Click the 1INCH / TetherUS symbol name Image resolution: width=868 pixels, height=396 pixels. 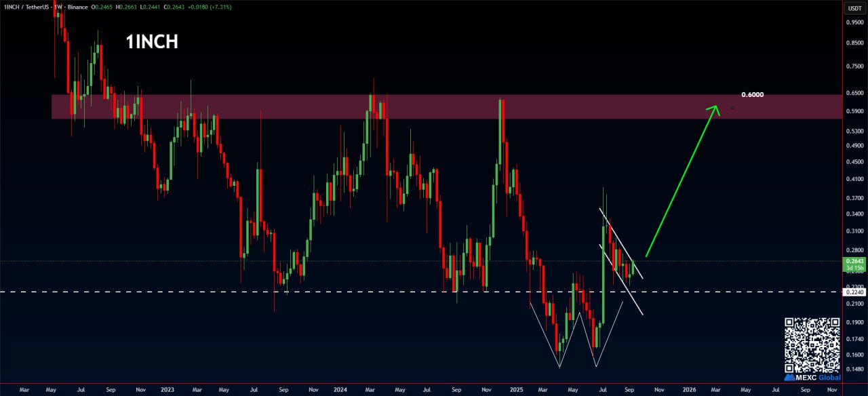[25, 7]
